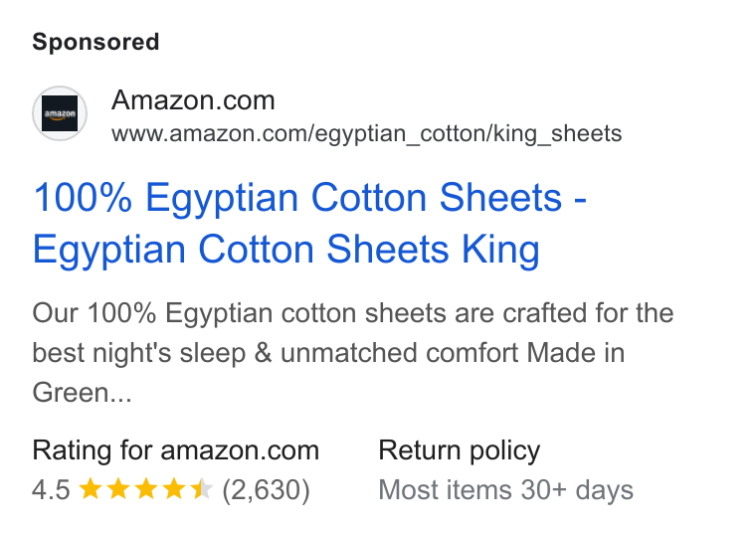This screenshot has width=756, height=533.
Task: Select the fourth gold rating star
Action: coord(173,488)
